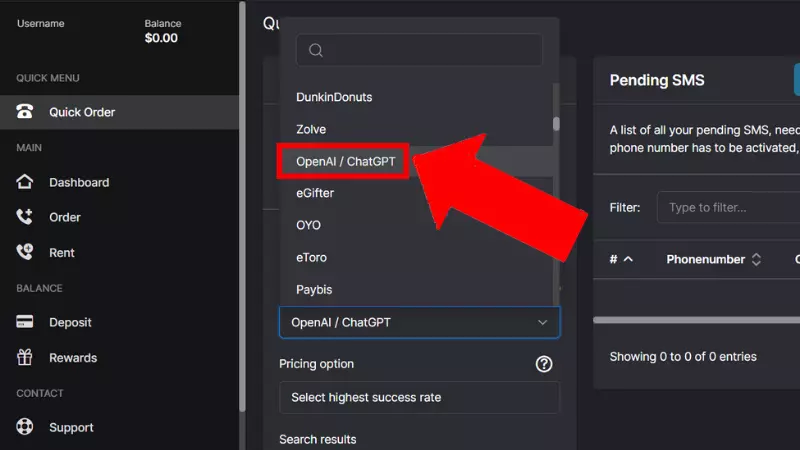The width and height of the screenshot is (800, 450).
Task: Click the Pending SMS horizontal scrollbar
Action: [x=696, y=320]
